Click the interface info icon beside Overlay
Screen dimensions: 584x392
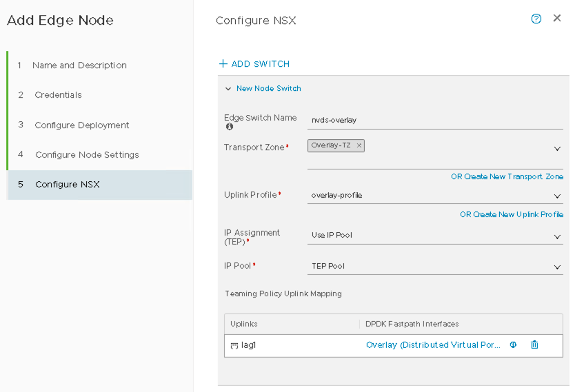(x=513, y=345)
